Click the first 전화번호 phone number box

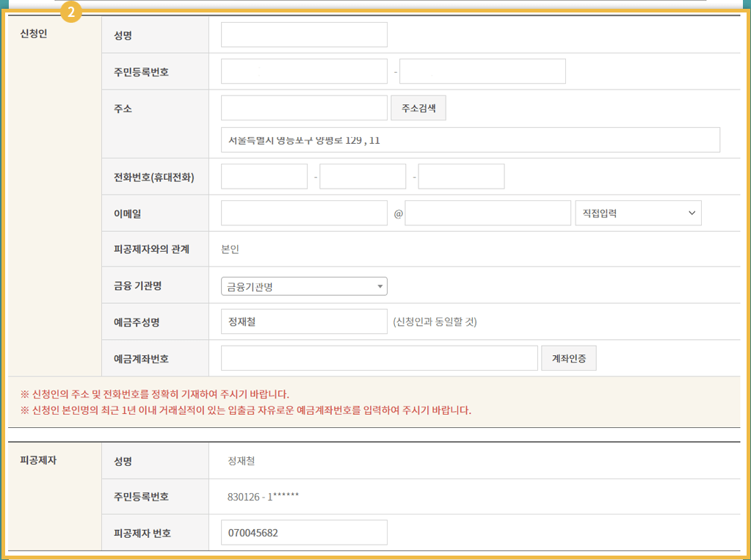264,176
